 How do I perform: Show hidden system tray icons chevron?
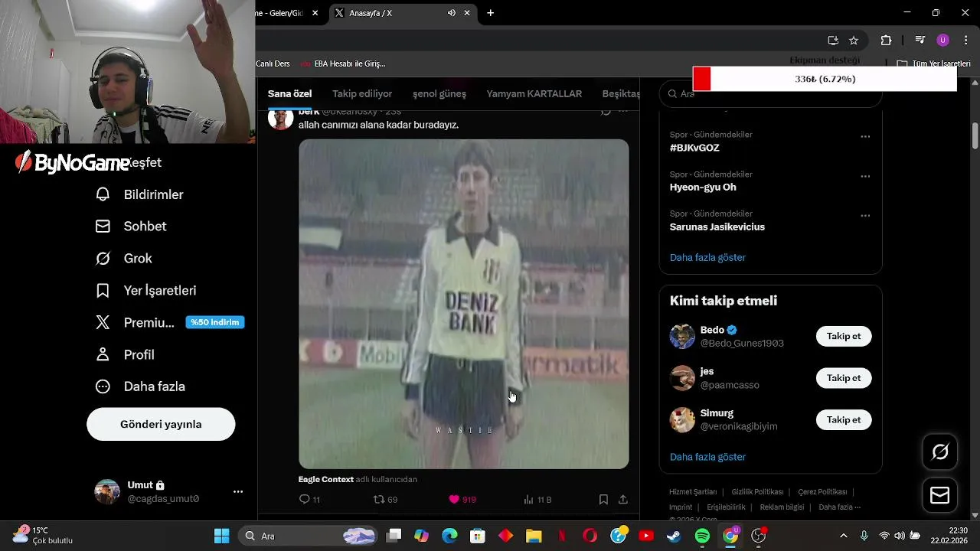click(844, 536)
